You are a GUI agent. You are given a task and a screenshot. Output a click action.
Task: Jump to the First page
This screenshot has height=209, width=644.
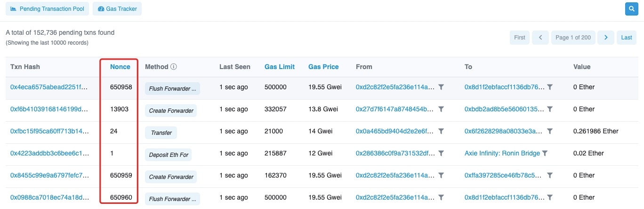(519, 38)
